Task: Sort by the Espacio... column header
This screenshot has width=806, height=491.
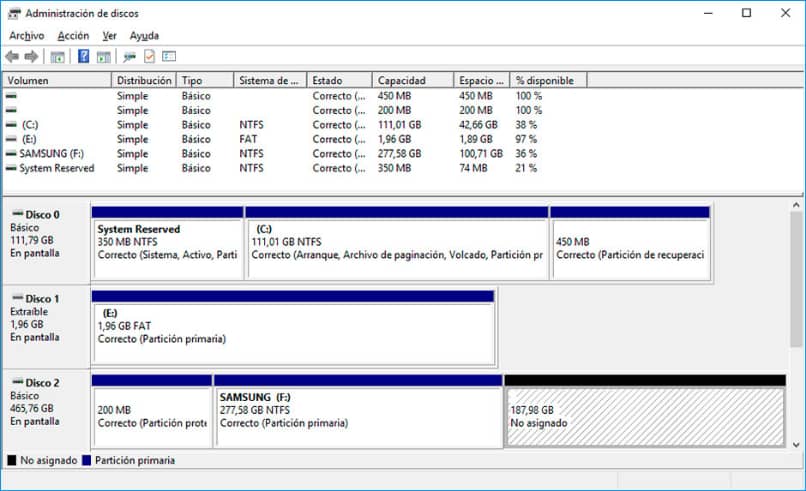Action: (482, 80)
